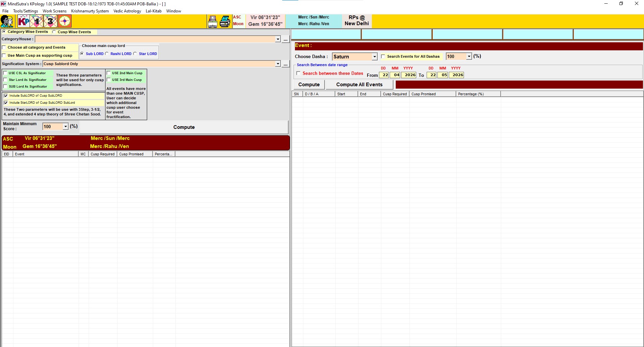Tick Search Events for All Dashas
The image size is (644, 347).
tap(383, 56)
